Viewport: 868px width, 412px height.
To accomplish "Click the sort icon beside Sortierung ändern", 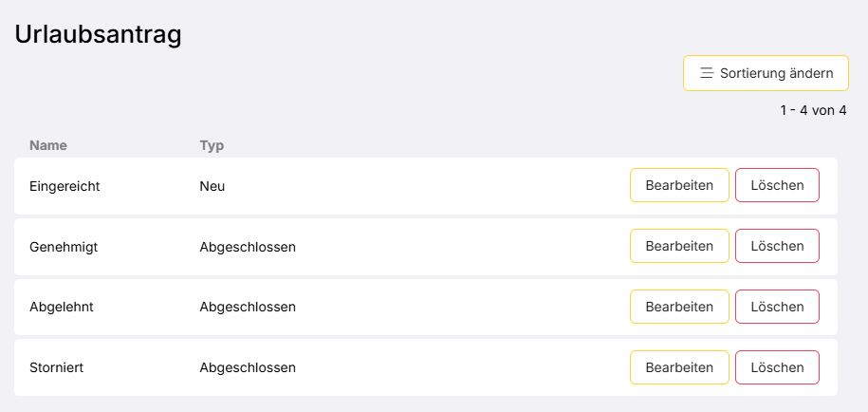I will (707, 73).
